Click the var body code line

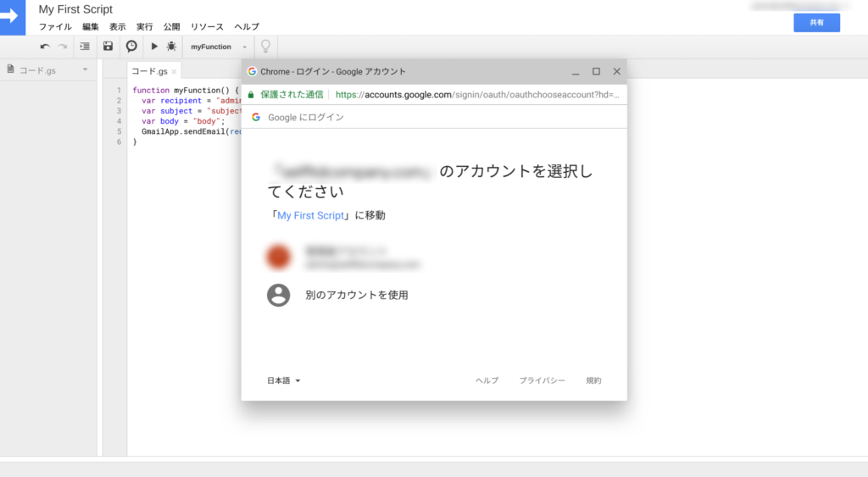pyautogui.click(x=183, y=121)
